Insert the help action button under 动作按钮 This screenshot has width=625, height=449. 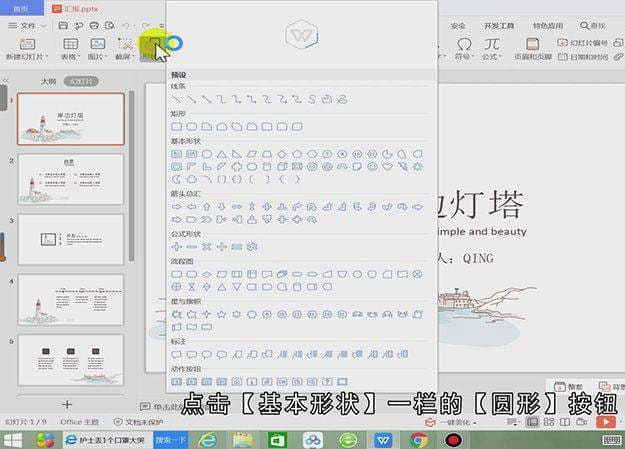[x=327, y=382]
